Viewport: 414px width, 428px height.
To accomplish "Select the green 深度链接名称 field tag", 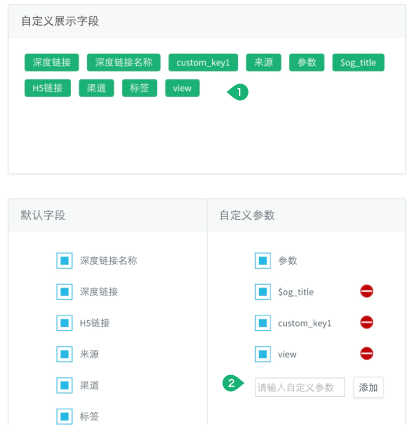I will pyautogui.click(x=124, y=62).
